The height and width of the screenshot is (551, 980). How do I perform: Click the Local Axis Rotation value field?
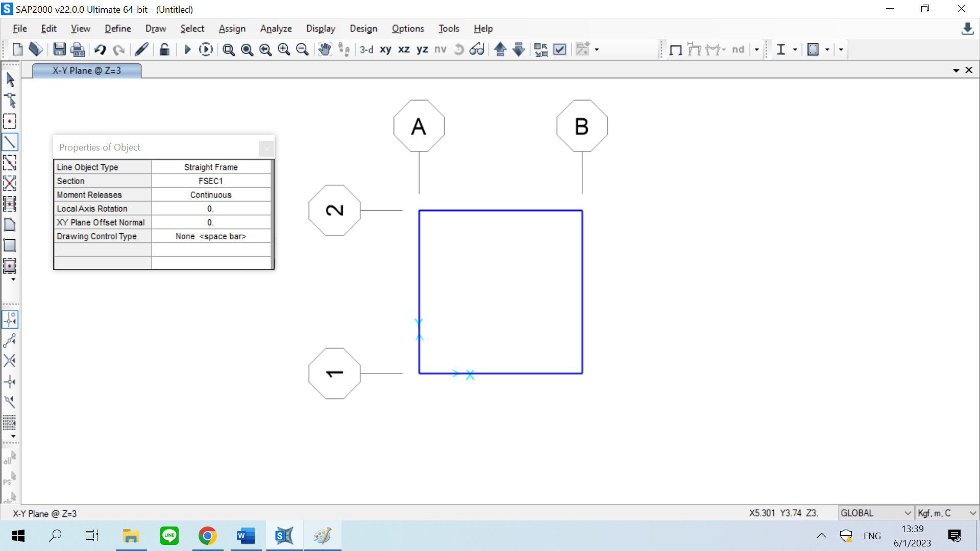pos(211,209)
